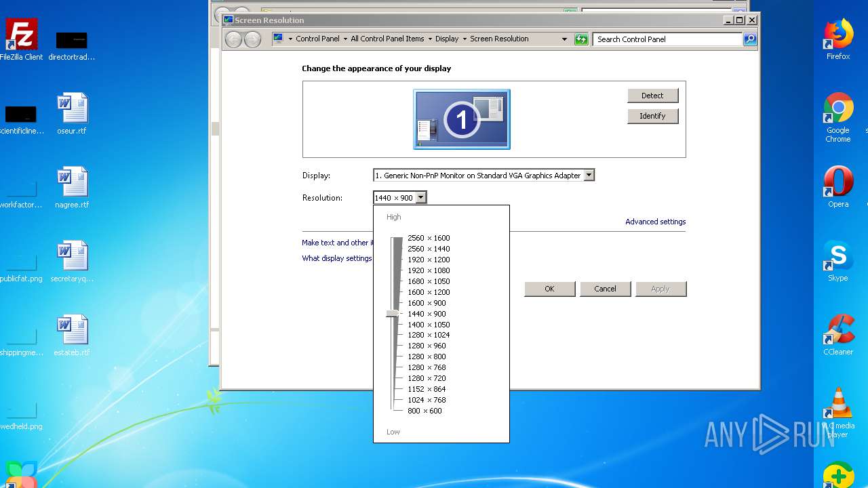Choose the 1280 × 1024 resolution
Image resolution: width=868 pixels, height=488 pixels.
click(x=429, y=335)
